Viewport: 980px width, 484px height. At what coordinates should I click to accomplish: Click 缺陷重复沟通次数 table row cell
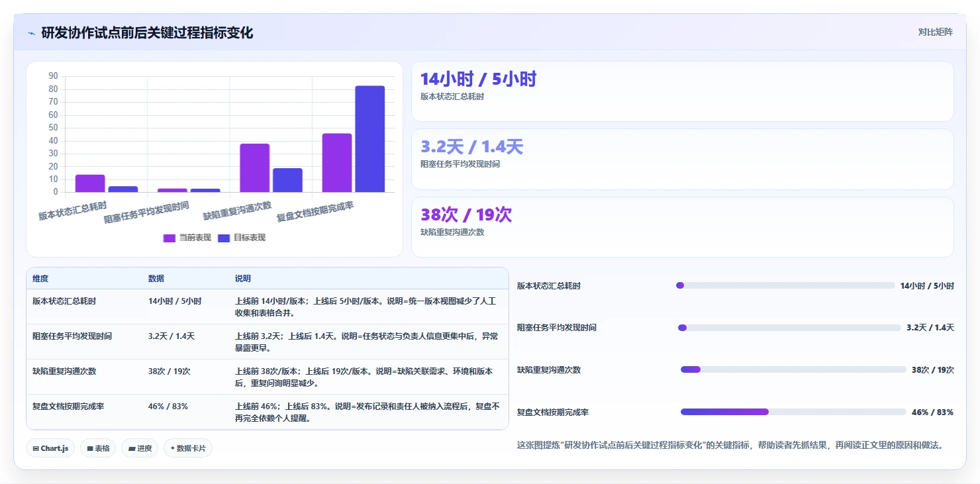tap(64, 371)
